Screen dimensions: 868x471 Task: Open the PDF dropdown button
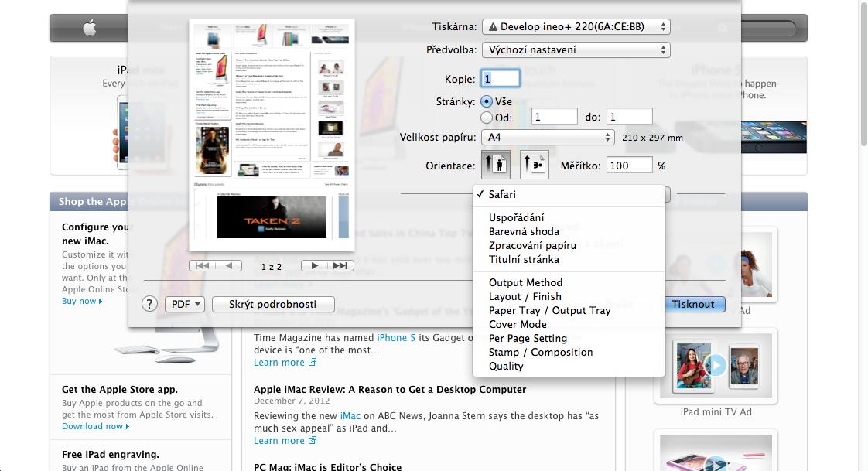click(x=185, y=304)
